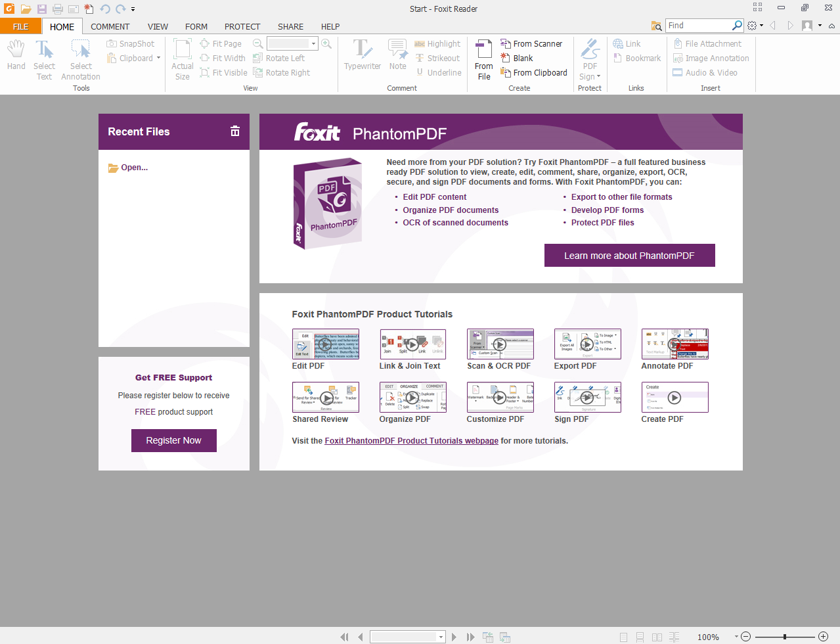Click Image Annotation

711,58
